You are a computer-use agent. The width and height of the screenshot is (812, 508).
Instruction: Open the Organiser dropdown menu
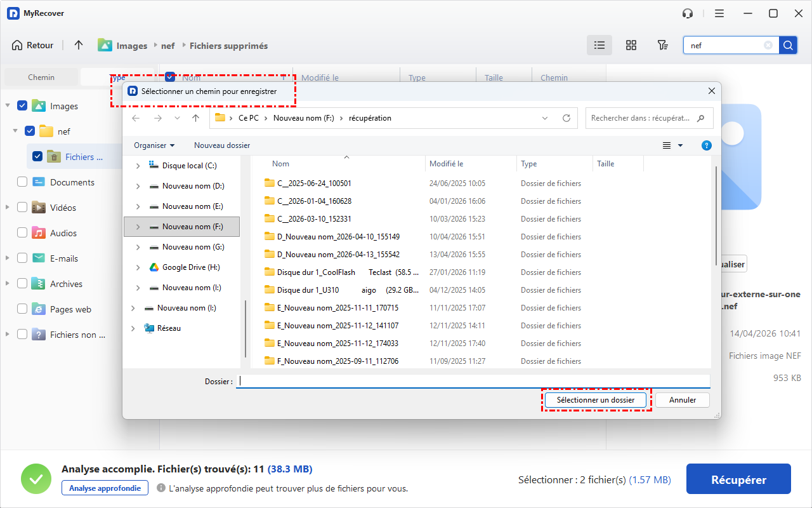tap(154, 145)
